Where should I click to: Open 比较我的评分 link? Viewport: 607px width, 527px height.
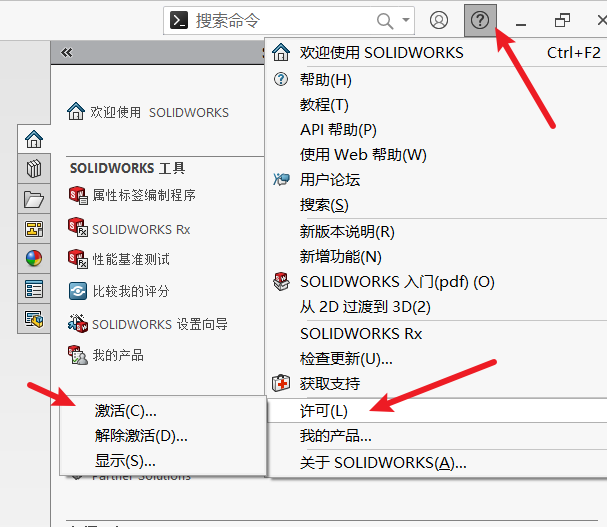pyautogui.click(x=131, y=292)
